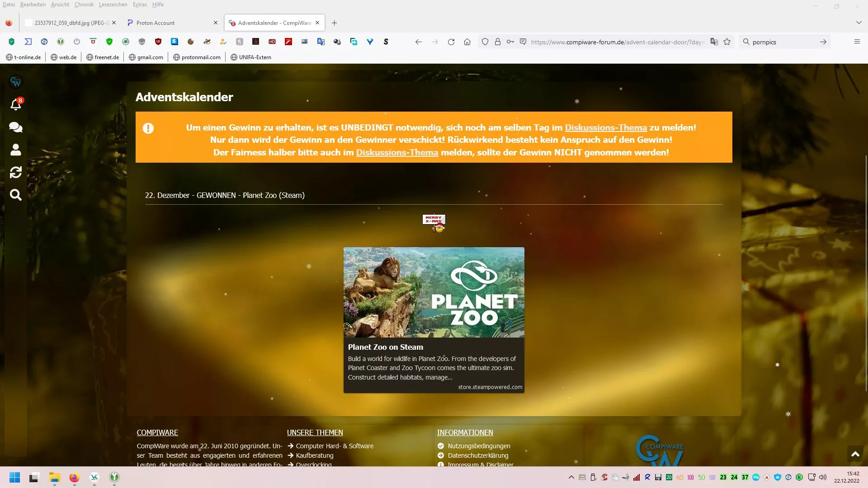Click the scroll-to-top arrow button
868x488 pixels.
tap(855, 454)
